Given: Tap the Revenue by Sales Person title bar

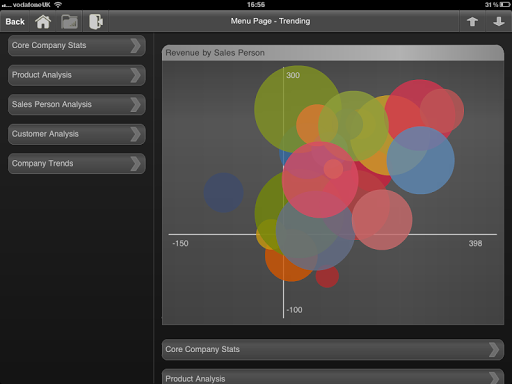Looking at the screenshot, I should click(x=333, y=53).
